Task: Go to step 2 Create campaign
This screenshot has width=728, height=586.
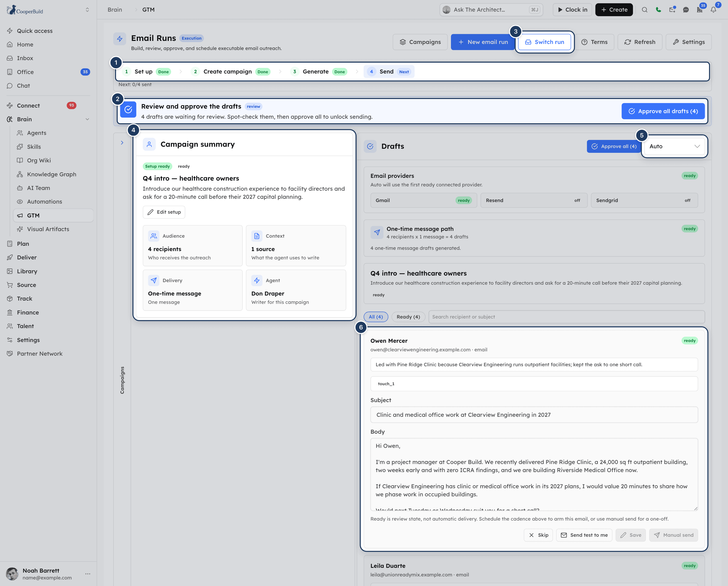Action: pyautogui.click(x=231, y=71)
